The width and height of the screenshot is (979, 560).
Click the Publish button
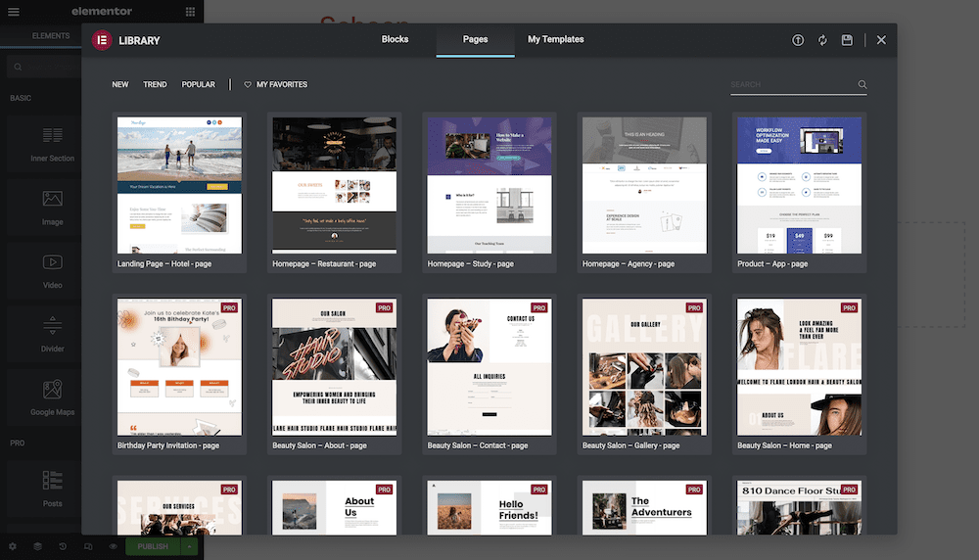pos(153,546)
